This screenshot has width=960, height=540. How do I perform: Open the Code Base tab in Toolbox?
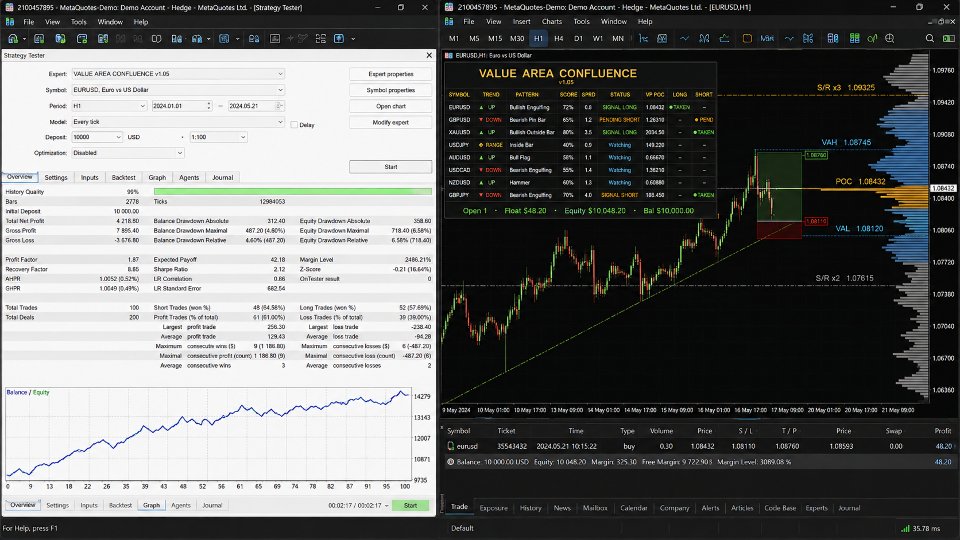(780, 508)
